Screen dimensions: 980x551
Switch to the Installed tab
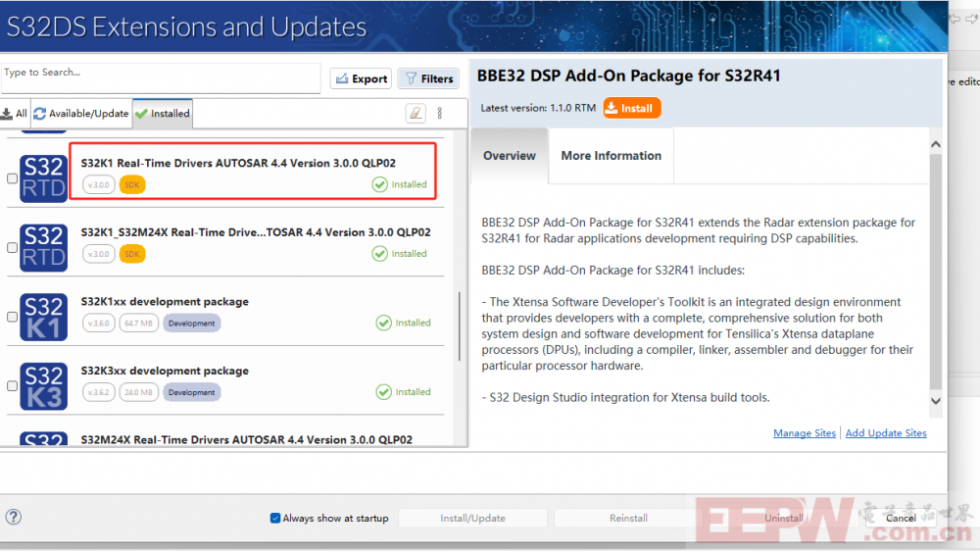[163, 113]
